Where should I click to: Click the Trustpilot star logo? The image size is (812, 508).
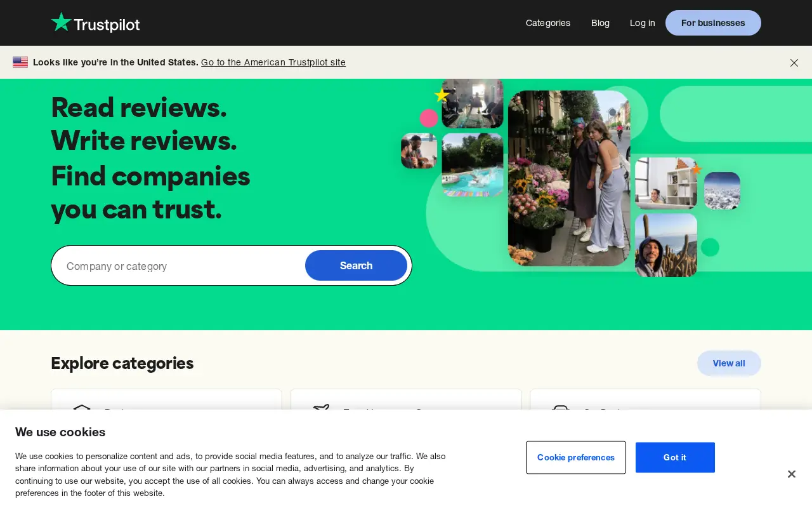95,23
